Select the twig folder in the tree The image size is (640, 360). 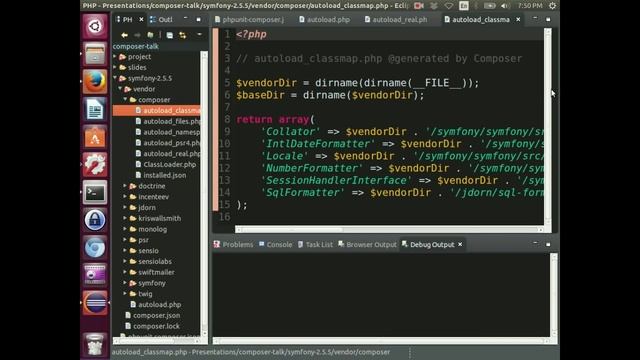tap(141, 294)
